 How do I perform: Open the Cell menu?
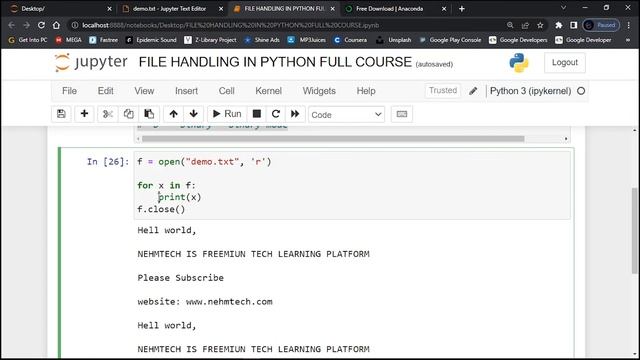click(x=227, y=91)
